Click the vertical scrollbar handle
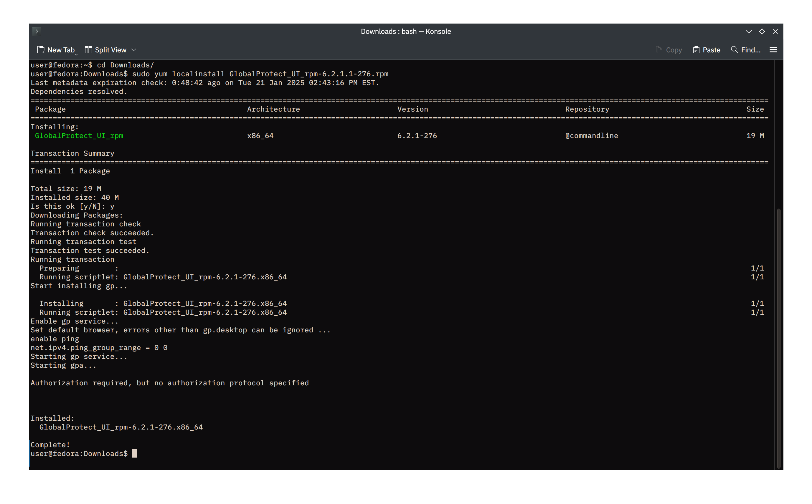Image resolution: width=812 pixels, height=504 pixels. coord(779,337)
